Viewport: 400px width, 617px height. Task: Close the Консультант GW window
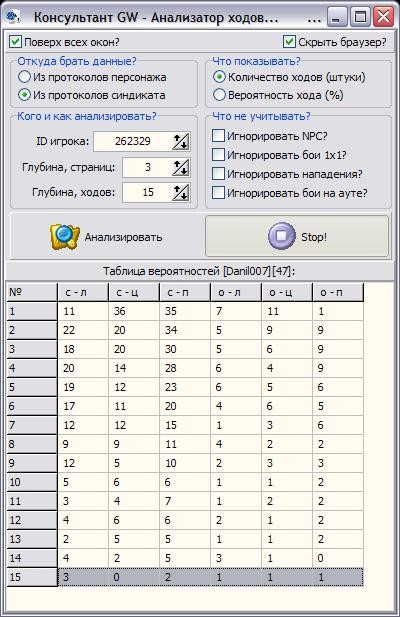(383, 17)
